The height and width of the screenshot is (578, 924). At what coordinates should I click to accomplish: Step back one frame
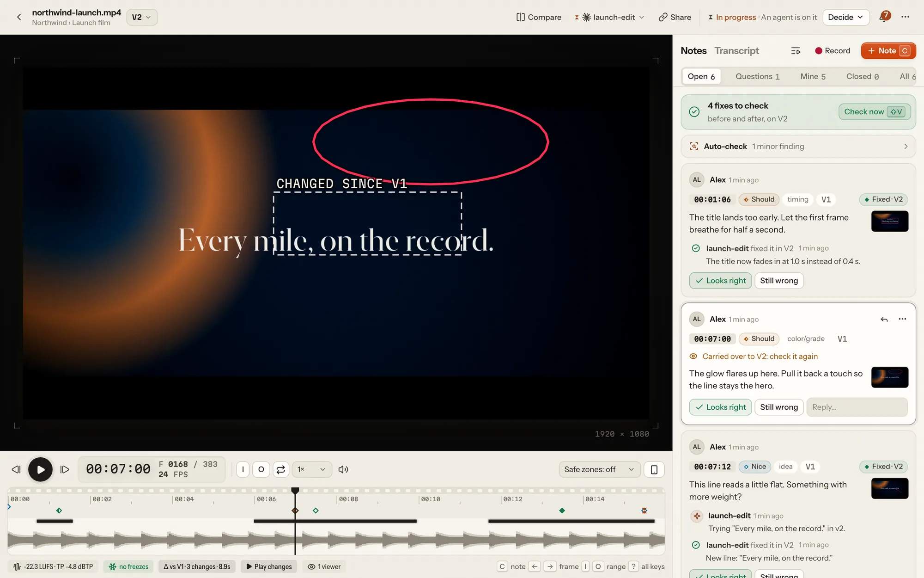16,469
